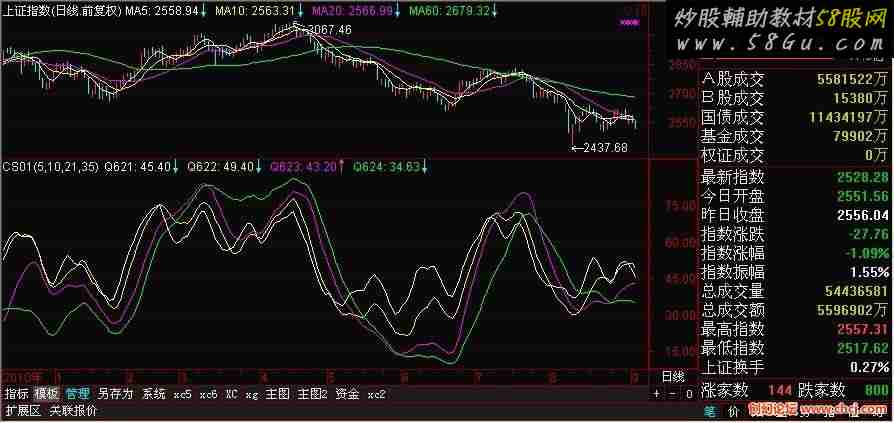Select the 管理 option
This screenshot has width=894, height=423.
pos(78,393)
